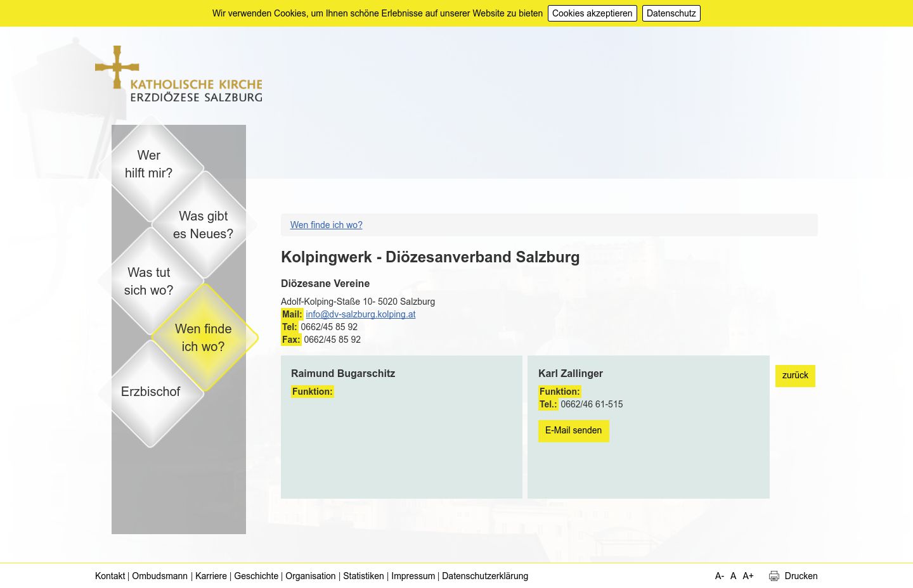This screenshot has height=588, width=913.
Task: Click the printer icon next to Drucken
Action: coord(774,576)
